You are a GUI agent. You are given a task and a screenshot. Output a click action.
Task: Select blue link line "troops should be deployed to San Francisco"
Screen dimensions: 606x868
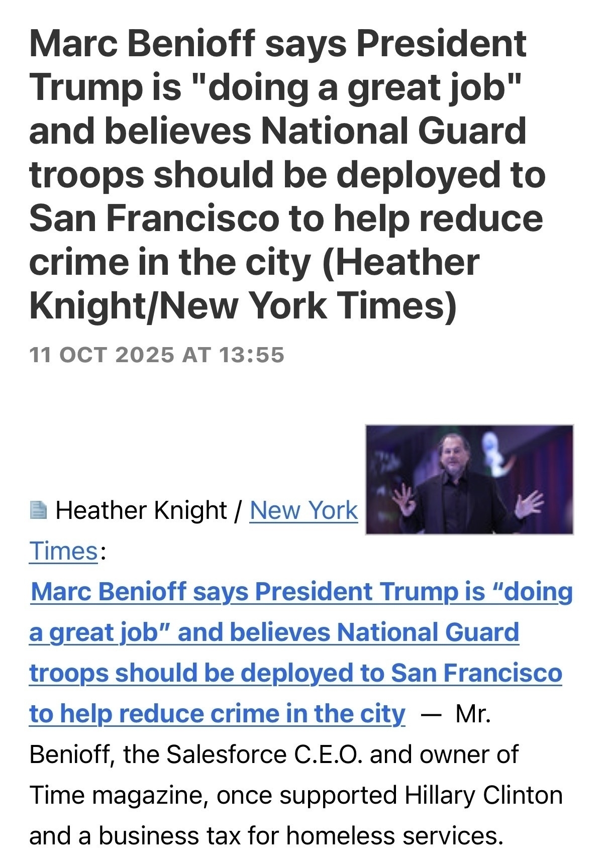(295, 674)
